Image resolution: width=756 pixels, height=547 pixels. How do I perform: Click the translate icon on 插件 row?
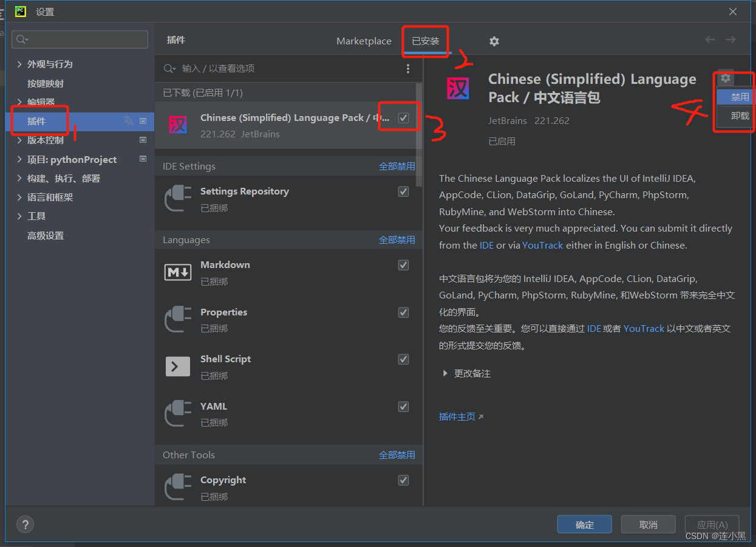(x=128, y=121)
